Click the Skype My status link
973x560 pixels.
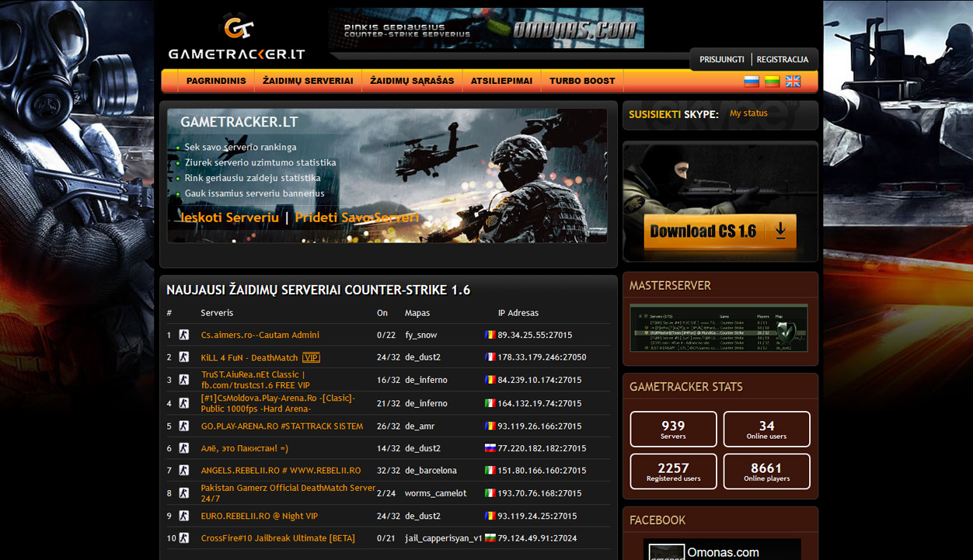(748, 113)
